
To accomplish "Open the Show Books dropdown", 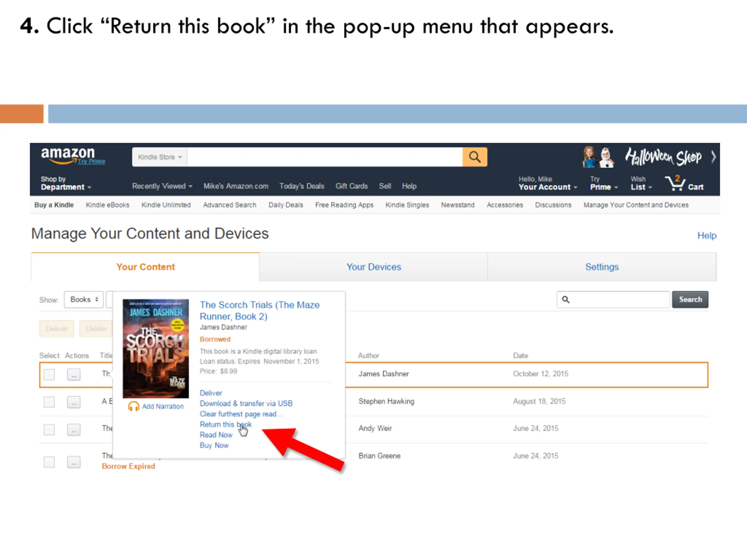I will coord(84,300).
